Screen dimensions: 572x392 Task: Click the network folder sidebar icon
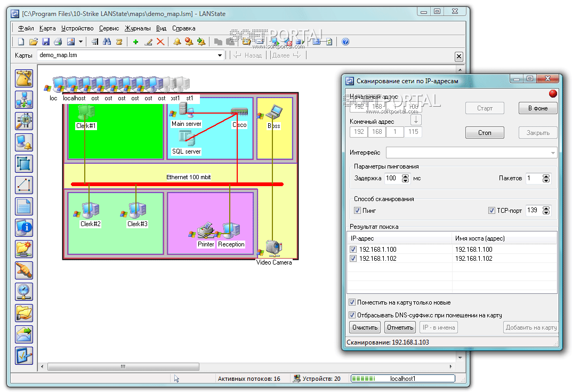point(24,249)
